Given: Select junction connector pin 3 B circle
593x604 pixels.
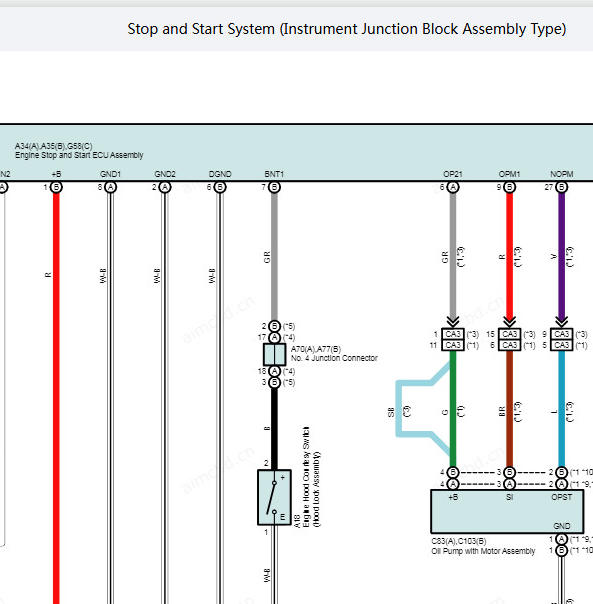Looking at the screenshot, I should (x=274, y=382).
